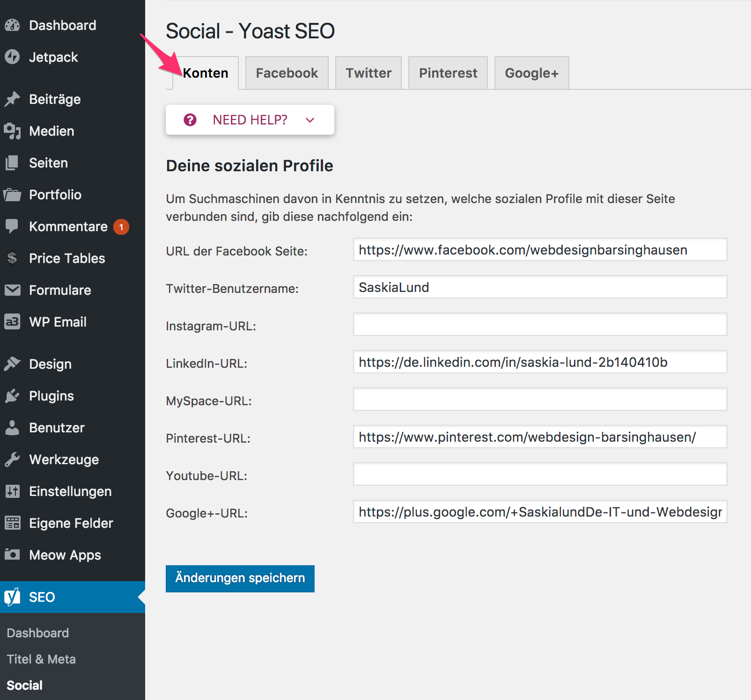Click the Dashboard gauge icon in sidebar

pos(12,25)
